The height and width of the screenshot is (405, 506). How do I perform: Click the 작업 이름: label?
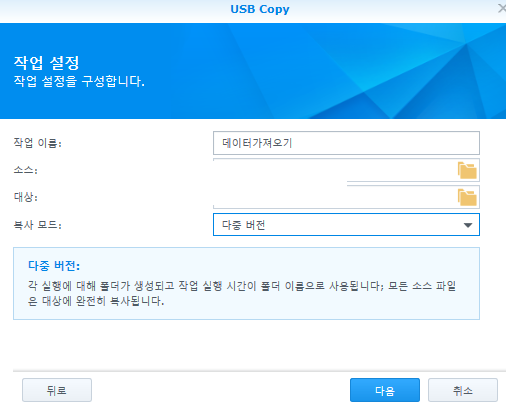pos(37,143)
